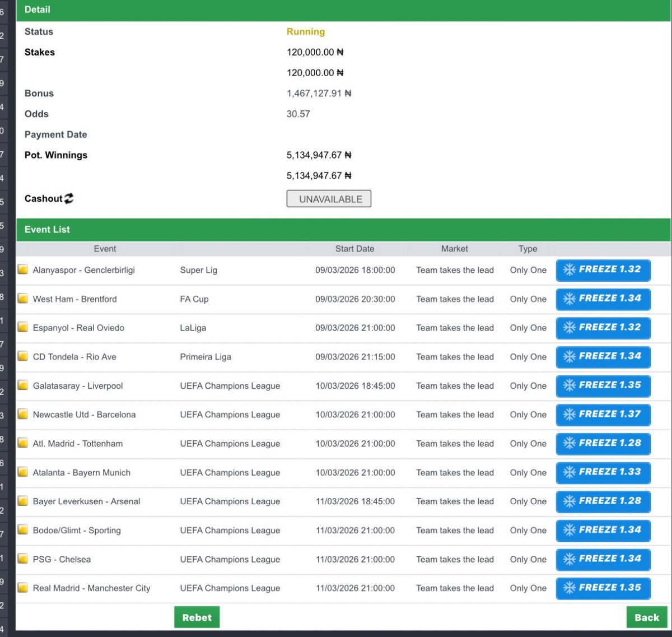Click the start date 09/03/2026 18:00:00
The width and height of the screenshot is (672, 637).
coord(355,270)
